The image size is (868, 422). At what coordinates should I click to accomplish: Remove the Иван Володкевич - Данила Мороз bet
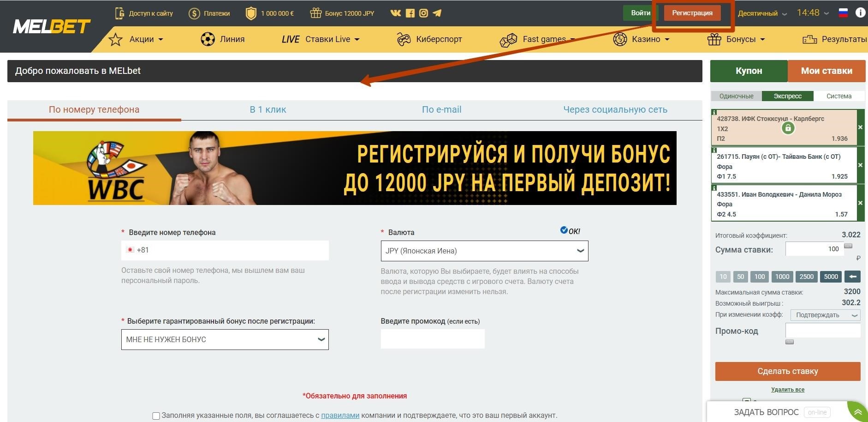click(861, 203)
